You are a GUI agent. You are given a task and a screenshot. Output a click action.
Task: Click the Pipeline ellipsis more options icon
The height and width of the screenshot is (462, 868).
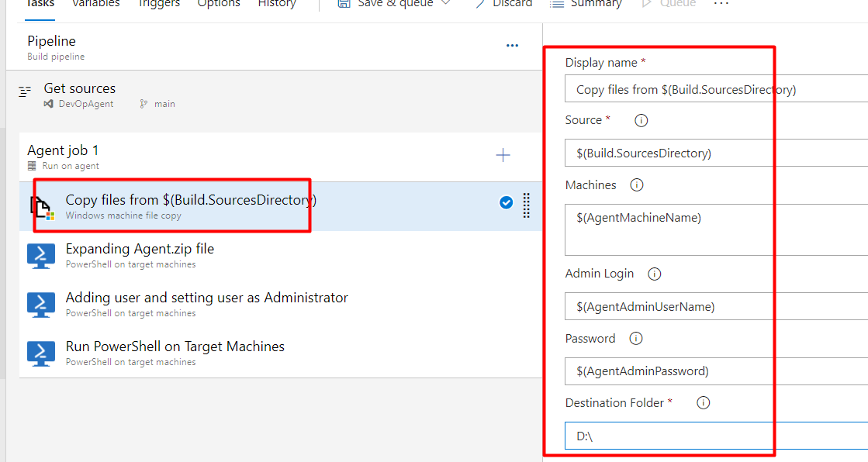[512, 46]
